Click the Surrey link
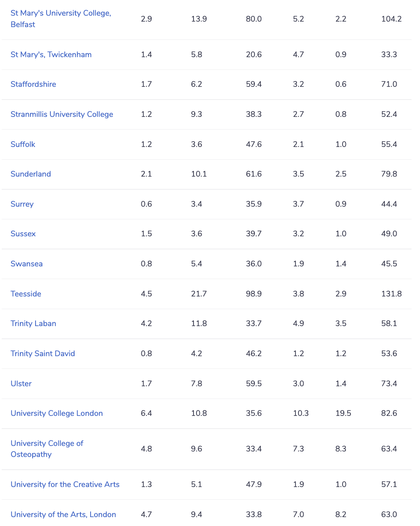 22,204
